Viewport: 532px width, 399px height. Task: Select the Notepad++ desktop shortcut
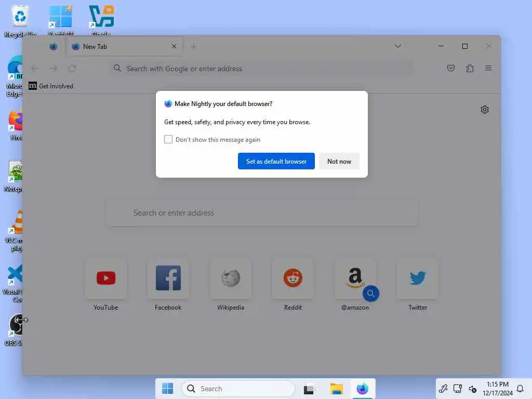pos(14,176)
